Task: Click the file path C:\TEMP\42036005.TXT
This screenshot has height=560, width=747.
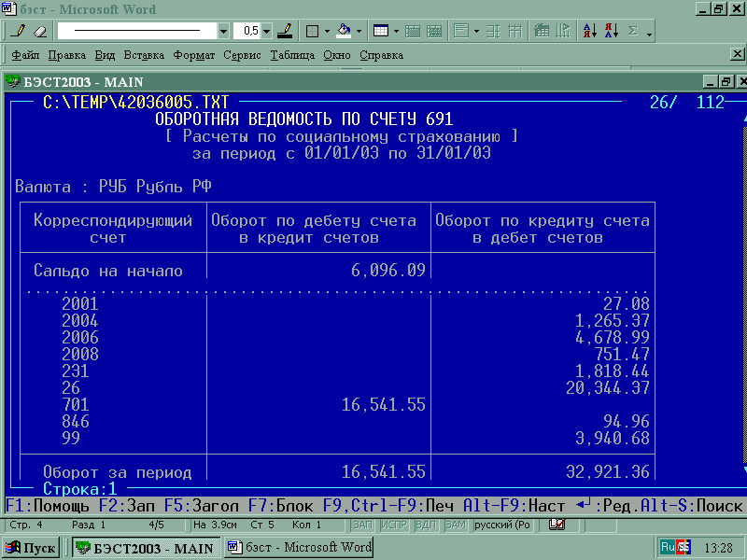Action: pos(135,102)
